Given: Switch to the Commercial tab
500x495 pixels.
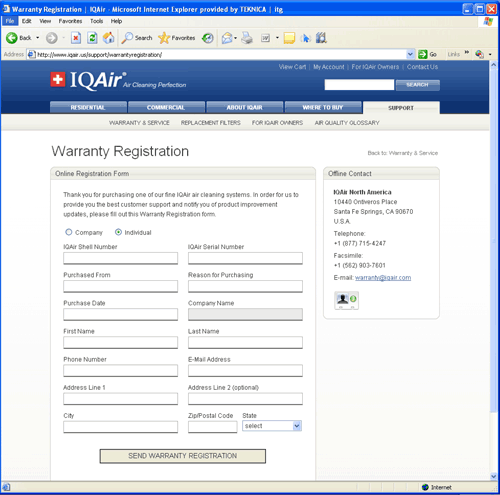Looking at the screenshot, I should [166, 107].
